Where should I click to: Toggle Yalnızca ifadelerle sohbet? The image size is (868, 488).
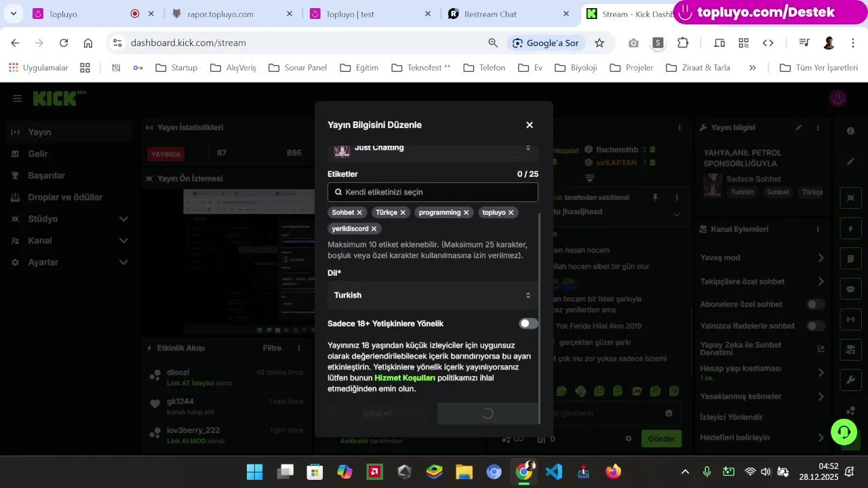[x=816, y=326]
